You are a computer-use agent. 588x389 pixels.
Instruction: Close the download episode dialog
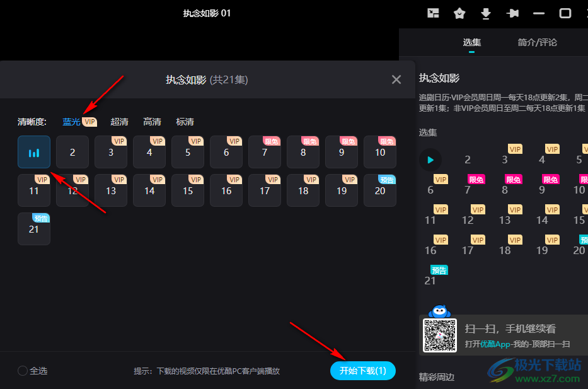[x=396, y=79]
